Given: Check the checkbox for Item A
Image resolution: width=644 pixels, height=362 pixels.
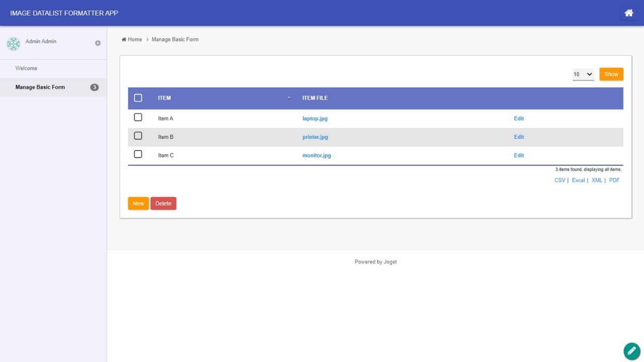Looking at the screenshot, I should [x=138, y=117].
